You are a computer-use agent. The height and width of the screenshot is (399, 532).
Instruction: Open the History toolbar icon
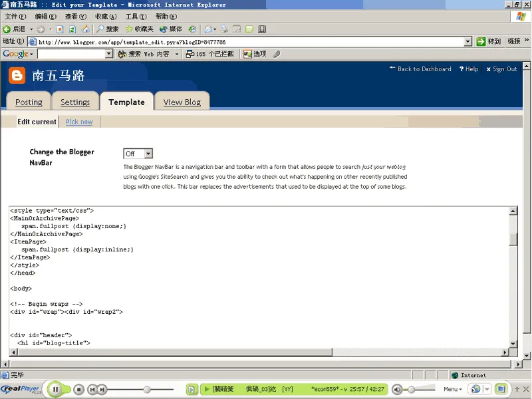point(192,29)
